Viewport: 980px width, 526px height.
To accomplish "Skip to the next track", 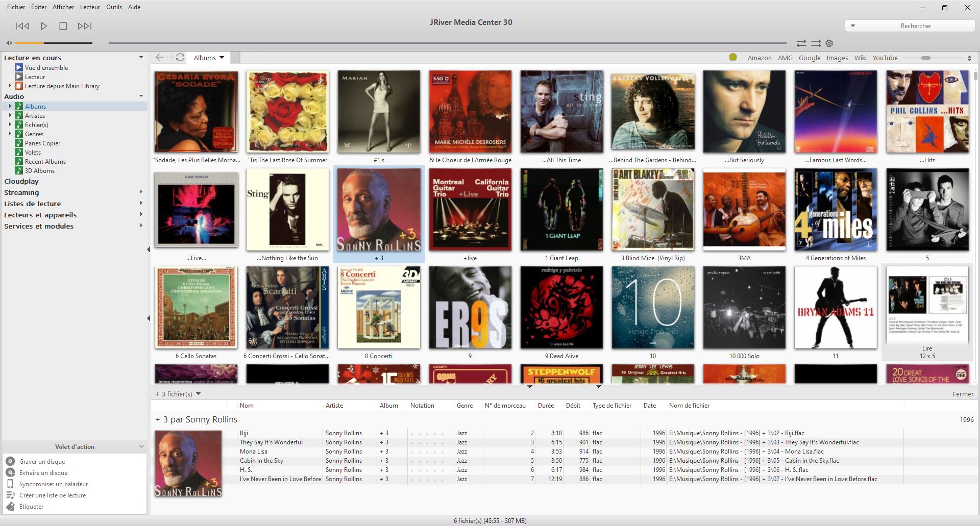I will 85,26.
